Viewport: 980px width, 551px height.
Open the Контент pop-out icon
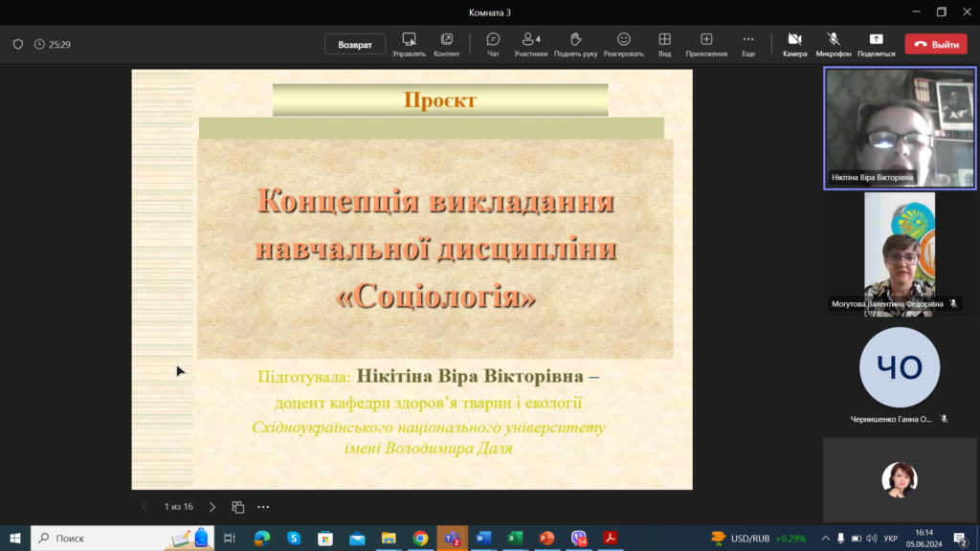(x=446, y=44)
